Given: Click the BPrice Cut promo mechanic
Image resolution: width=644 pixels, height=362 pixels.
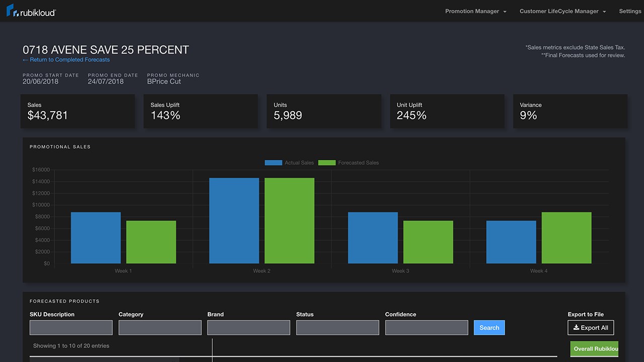Looking at the screenshot, I should tap(164, 81).
